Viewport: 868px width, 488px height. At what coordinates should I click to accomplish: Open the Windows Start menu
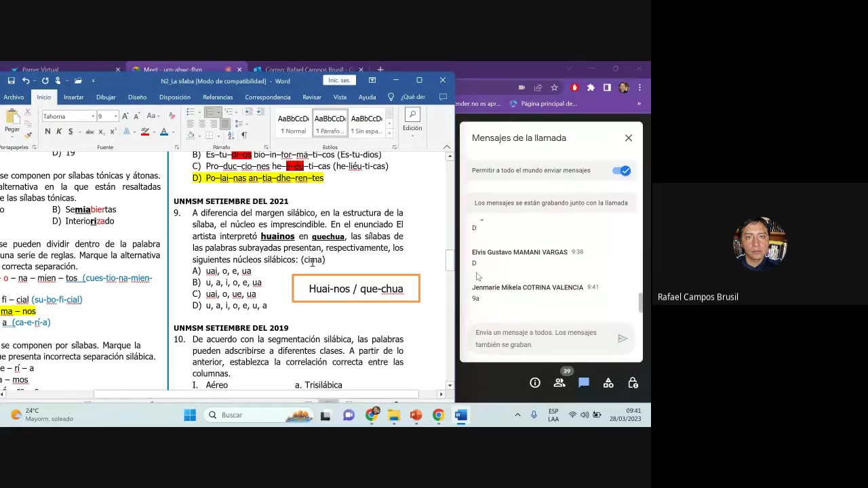pos(190,415)
